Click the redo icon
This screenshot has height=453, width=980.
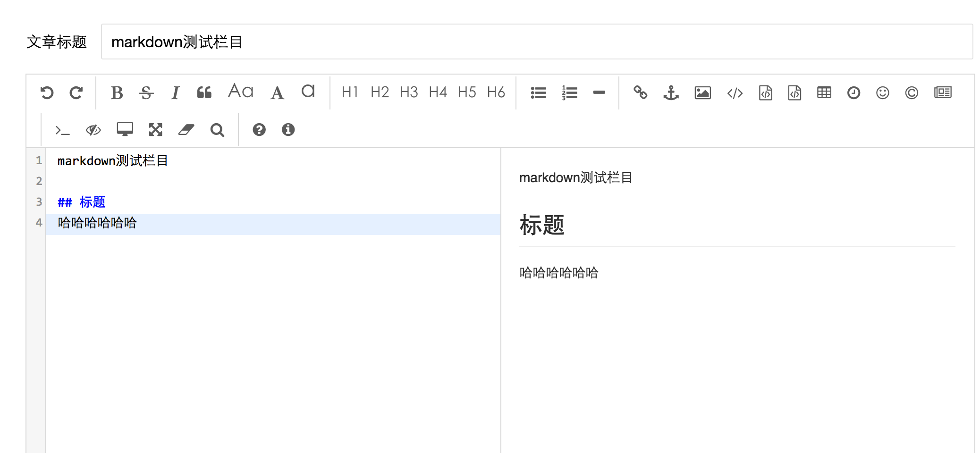76,92
